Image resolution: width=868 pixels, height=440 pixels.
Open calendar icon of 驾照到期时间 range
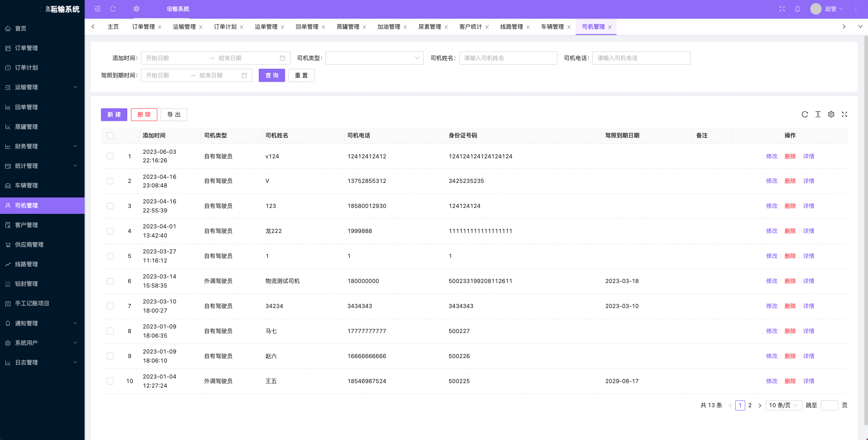pos(244,75)
